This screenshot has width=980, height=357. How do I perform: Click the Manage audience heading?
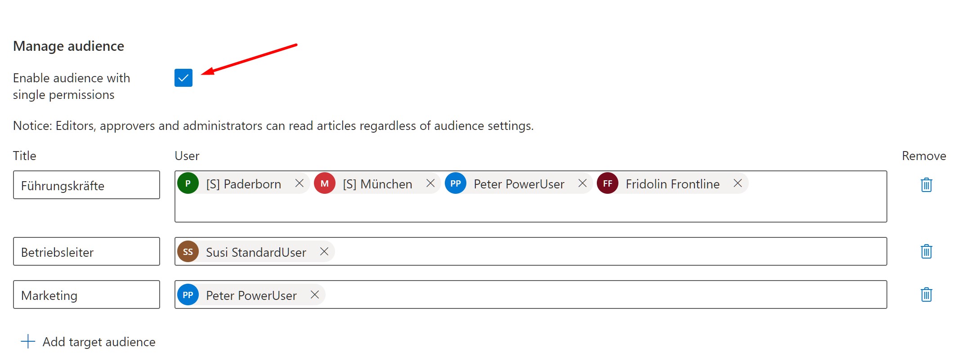pyautogui.click(x=68, y=46)
